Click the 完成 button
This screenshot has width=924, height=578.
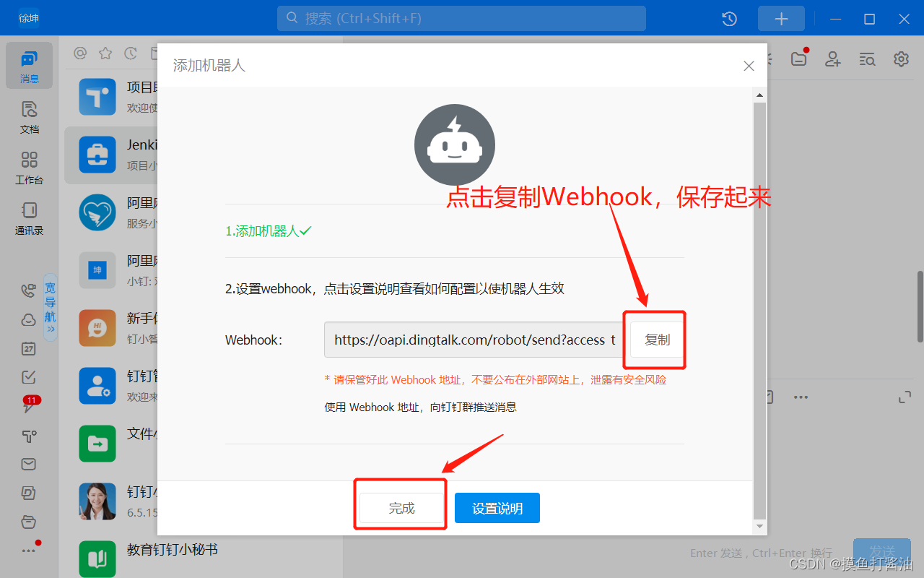click(x=401, y=508)
